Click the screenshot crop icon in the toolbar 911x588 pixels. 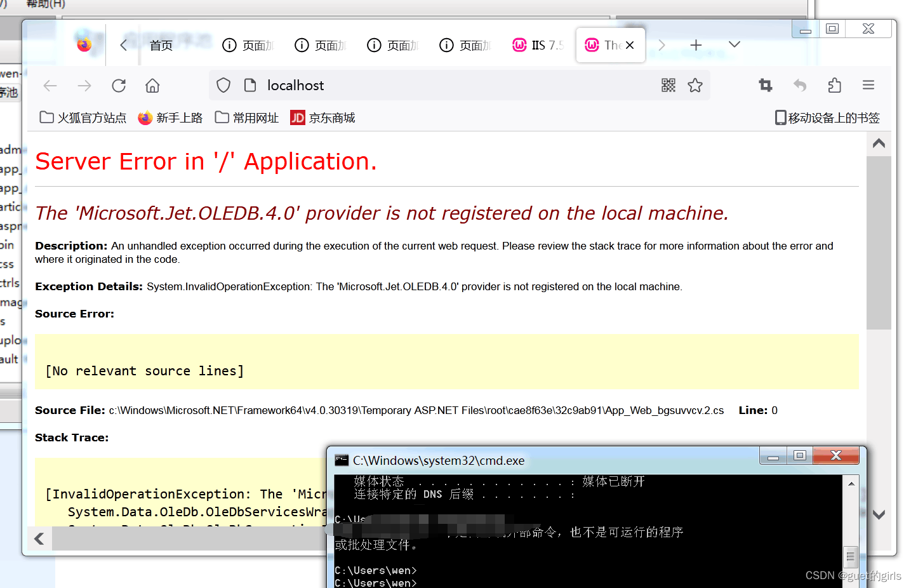pos(765,85)
